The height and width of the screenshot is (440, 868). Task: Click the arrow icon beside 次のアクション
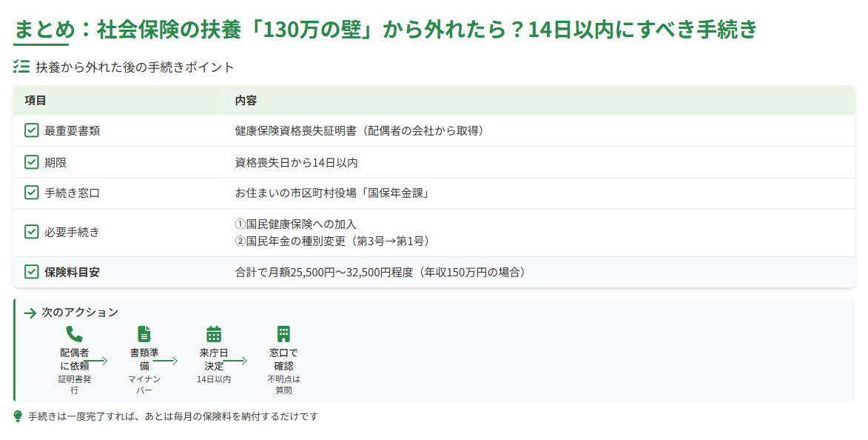point(30,313)
